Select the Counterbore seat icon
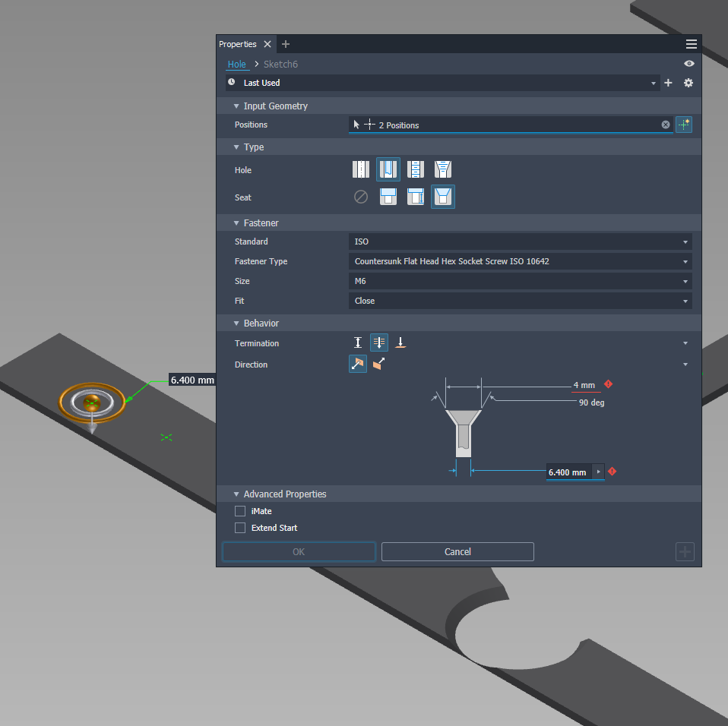Viewport: 728px width, 726px height. tap(388, 197)
